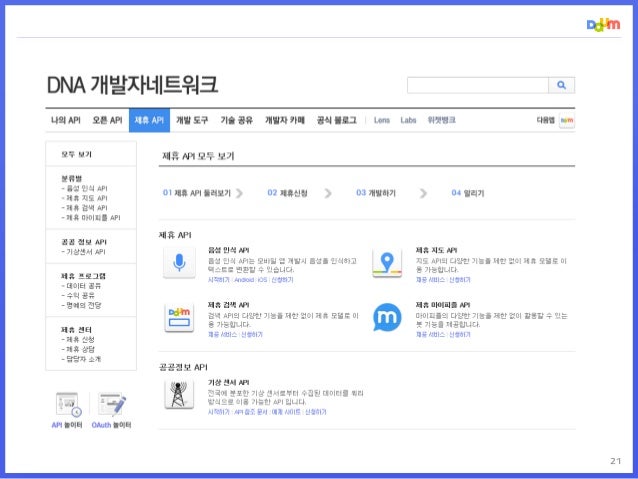Click the 제휴 센터 sidebar heading
This screenshot has height=479, width=638.
point(76,330)
